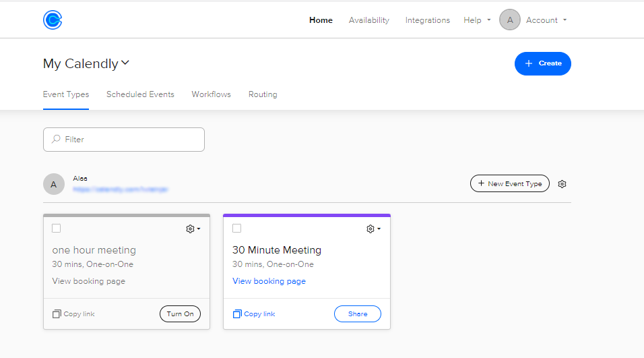
Task: Switch to the Scheduled Events tab
Action: click(x=140, y=94)
